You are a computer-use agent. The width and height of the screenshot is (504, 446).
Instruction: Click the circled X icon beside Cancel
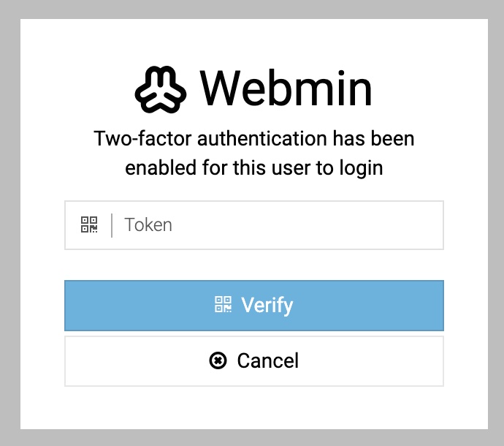tap(218, 360)
